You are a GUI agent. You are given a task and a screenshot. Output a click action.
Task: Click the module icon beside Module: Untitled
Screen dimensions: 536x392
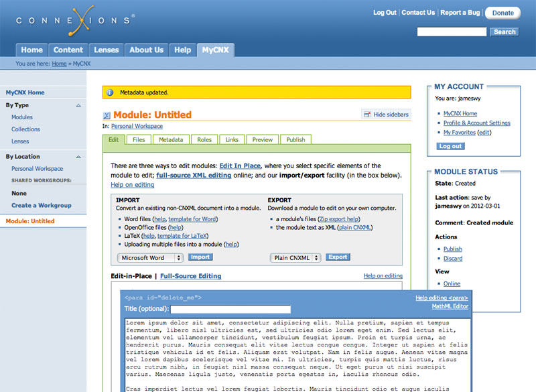click(107, 115)
